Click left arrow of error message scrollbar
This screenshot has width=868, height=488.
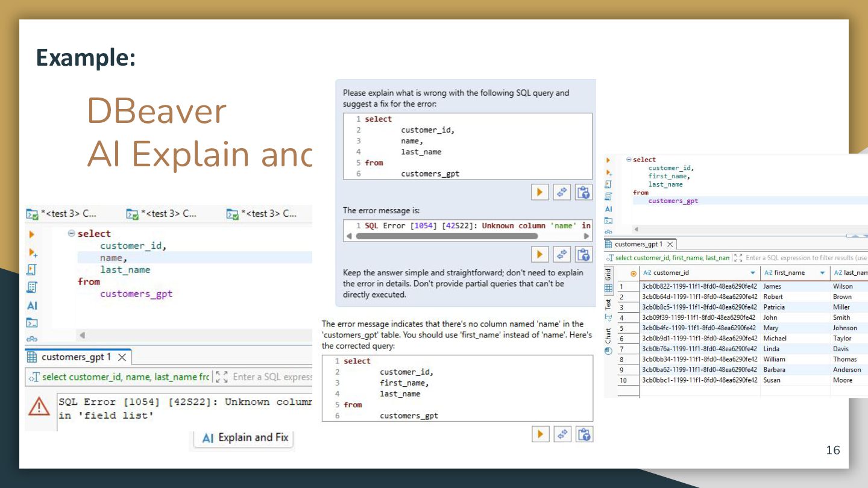tap(348, 236)
